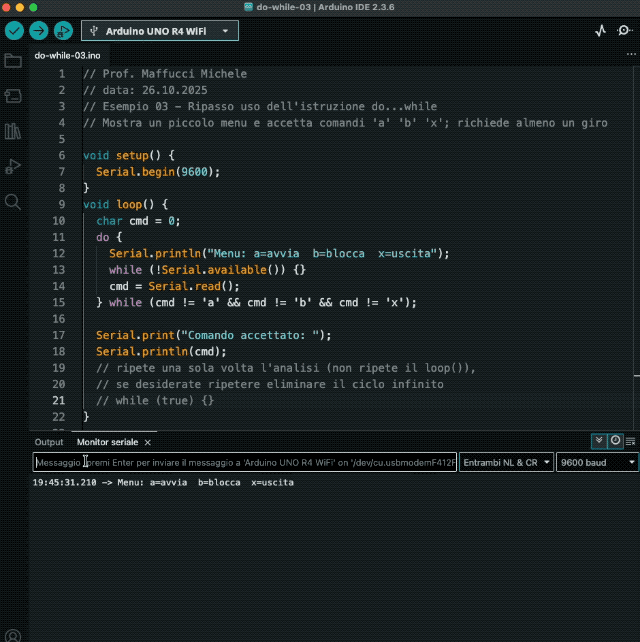Open the Library Manager sidebar icon
This screenshot has width=640, height=642.
coord(13,131)
